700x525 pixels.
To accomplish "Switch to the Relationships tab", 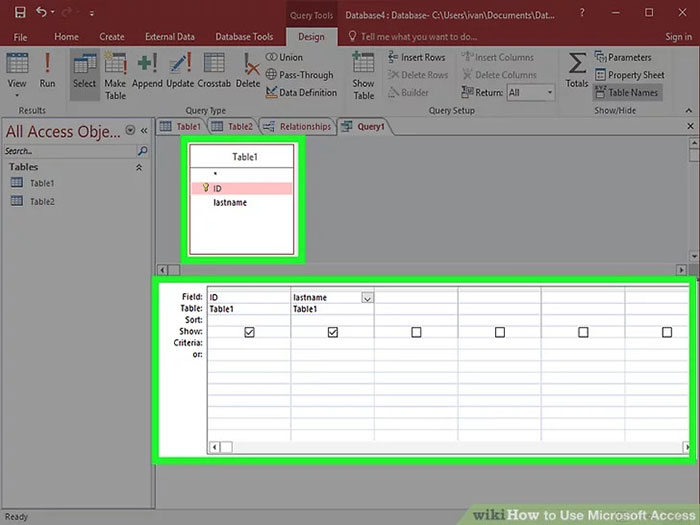I will (298, 127).
